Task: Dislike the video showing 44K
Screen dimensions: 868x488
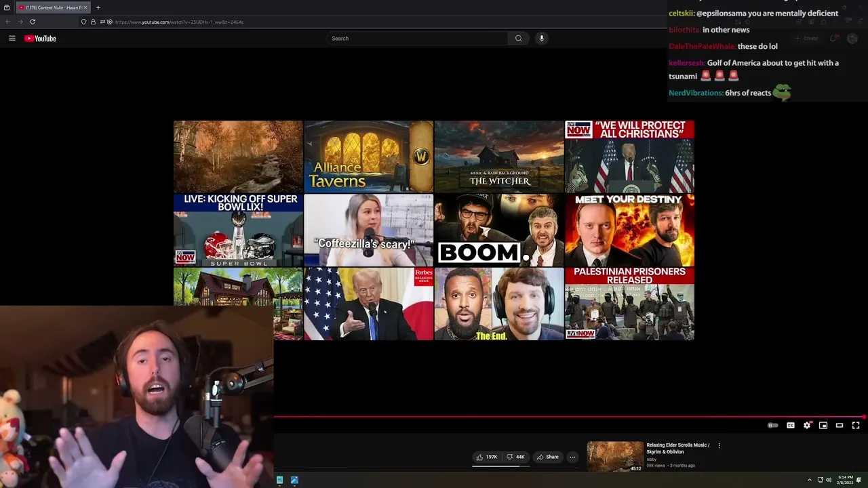Action: pyautogui.click(x=516, y=457)
